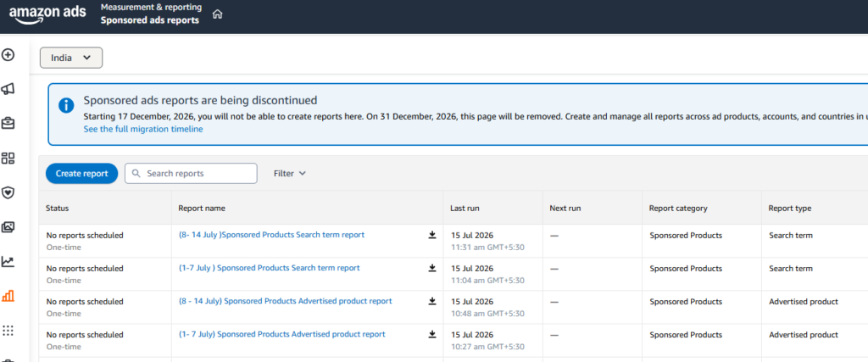The height and width of the screenshot is (362, 868).
Task: Select the 11:04 am GMT+5:30 timestamp
Action: point(487,281)
